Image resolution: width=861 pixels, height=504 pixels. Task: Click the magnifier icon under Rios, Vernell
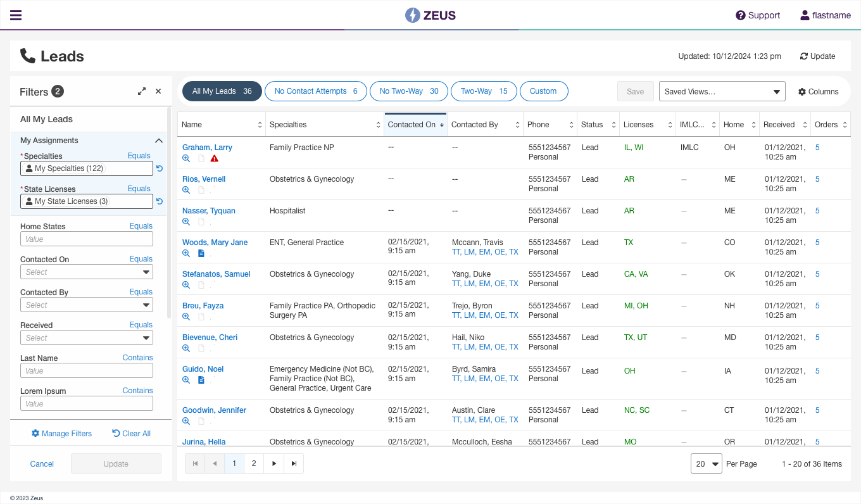pos(186,190)
